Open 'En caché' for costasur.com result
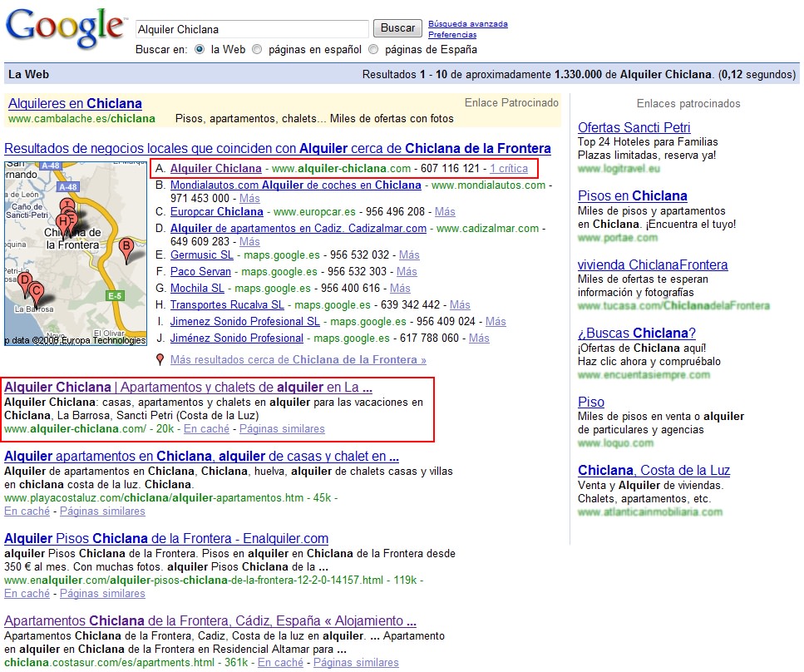804x672 pixels. click(x=280, y=662)
